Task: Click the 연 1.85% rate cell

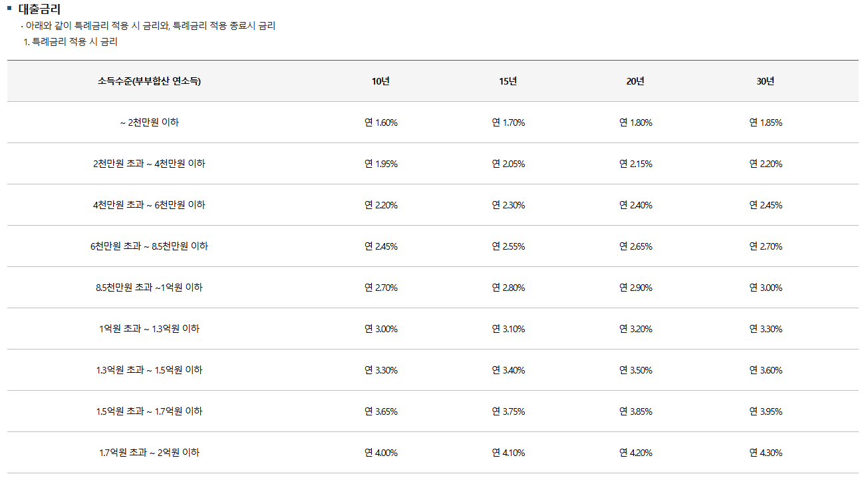Action: (x=766, y=122)
